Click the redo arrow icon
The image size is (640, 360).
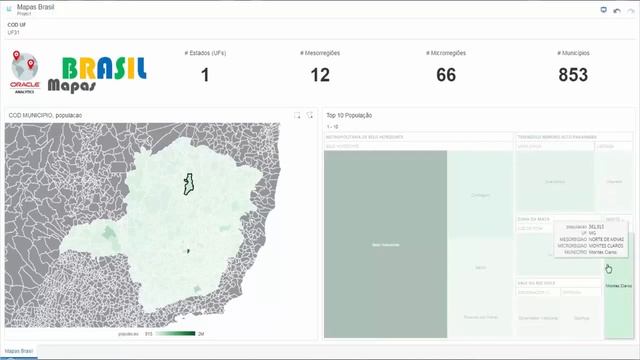631,11
